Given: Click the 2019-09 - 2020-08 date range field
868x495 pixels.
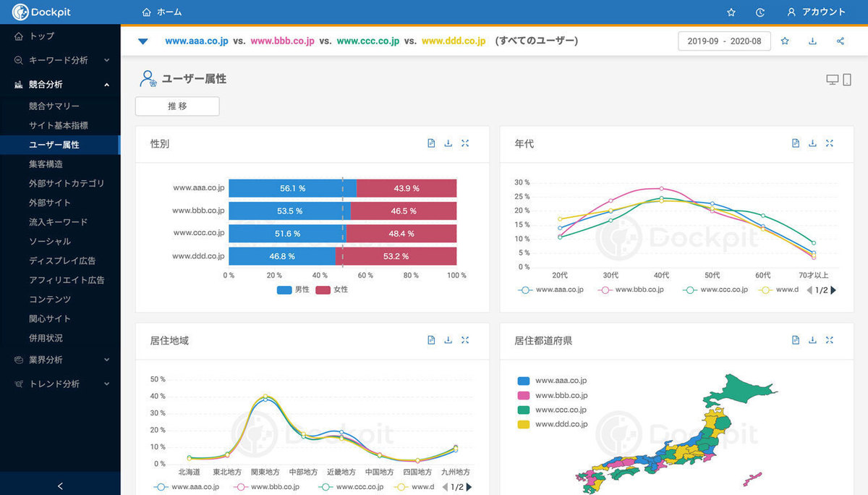Looking at the screenshot, I should point(724,41).
